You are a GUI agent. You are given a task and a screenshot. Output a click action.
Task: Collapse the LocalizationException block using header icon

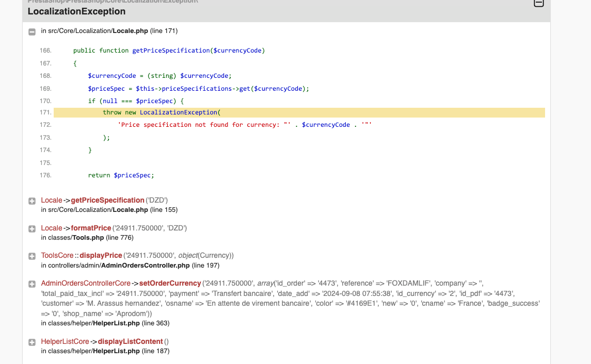tap(538, 3)
